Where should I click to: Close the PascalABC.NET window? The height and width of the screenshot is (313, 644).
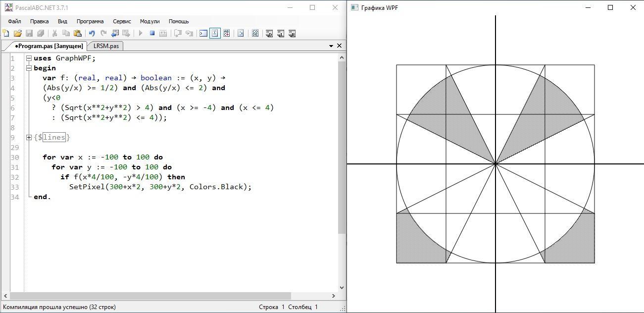pos(335,7)
